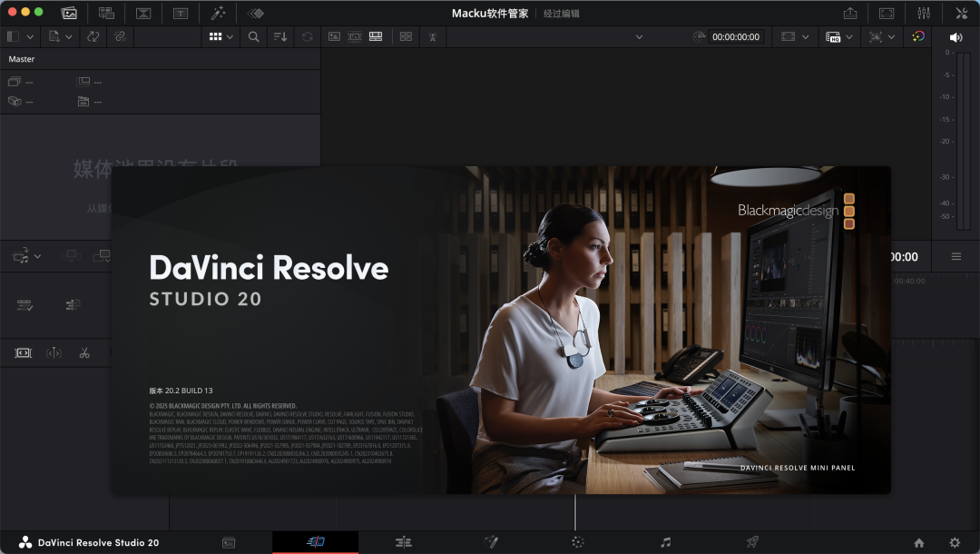The width and height of the screenshot is (980, 554).
Task: Click the clock icon beside the timecode
Action: [700, 37]
